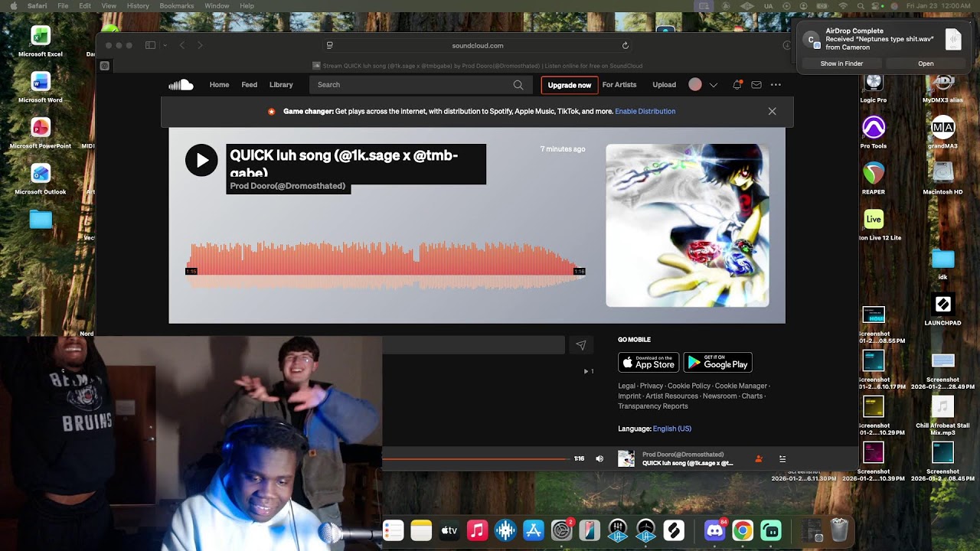Click the player bar track thumbnail
This screenshot has width=980, height=551.
pos(626,458)
